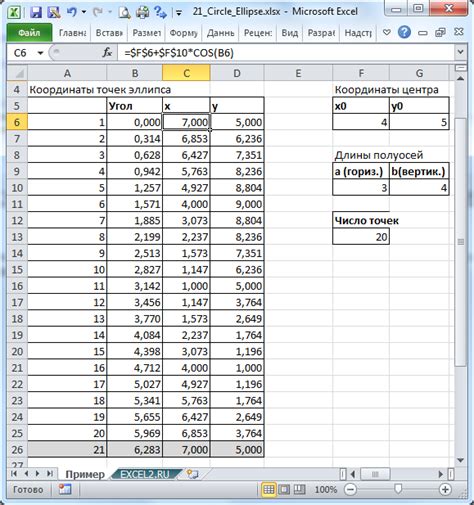
Task: Zoom out with the minus button
Action: click(x=350, y=489)
